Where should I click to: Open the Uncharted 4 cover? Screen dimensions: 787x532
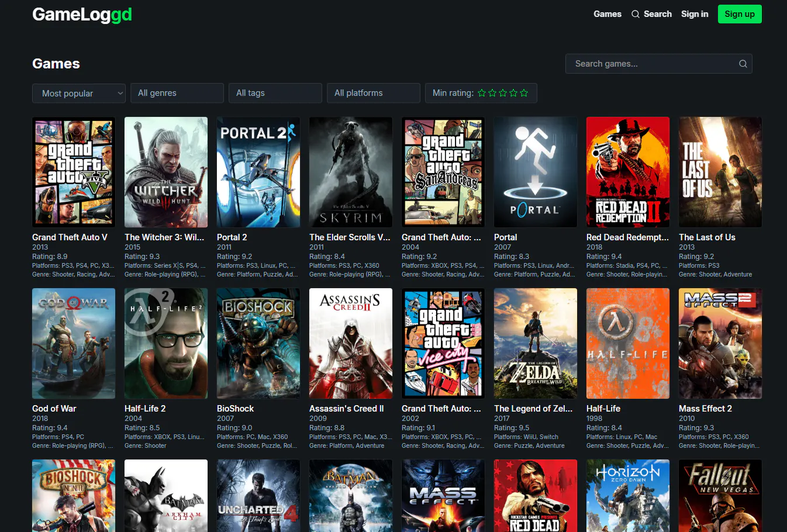tap(258, 496)
